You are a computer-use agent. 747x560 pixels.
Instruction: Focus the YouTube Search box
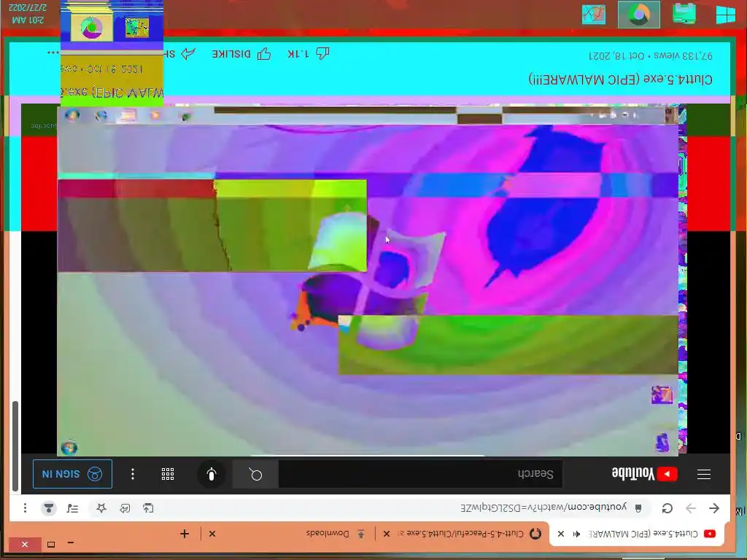coord(420,474)
